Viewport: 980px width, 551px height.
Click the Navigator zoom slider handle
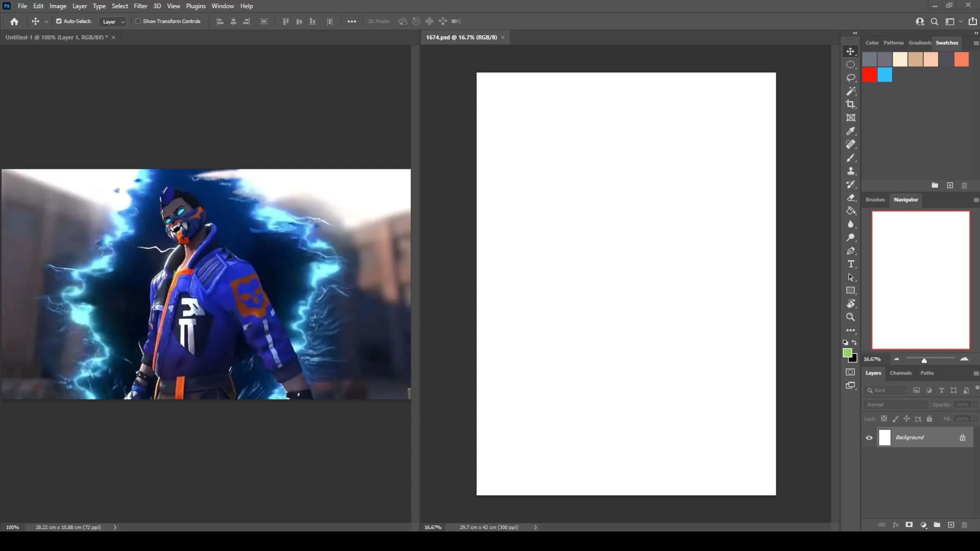[924, 360]
